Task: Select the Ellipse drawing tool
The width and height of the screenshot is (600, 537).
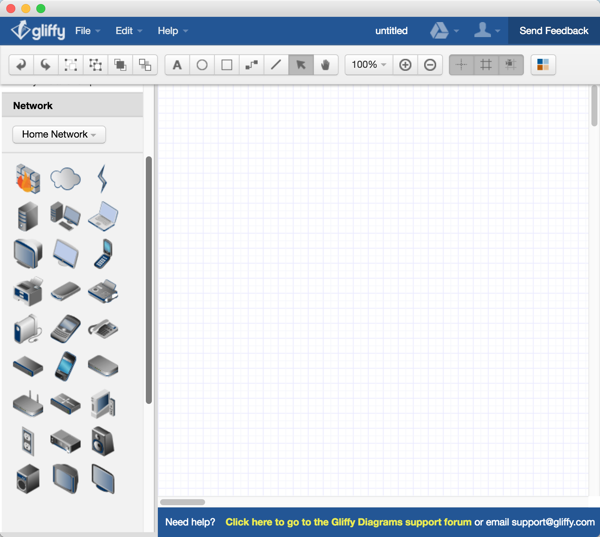Action: click(x=202, y=65)
